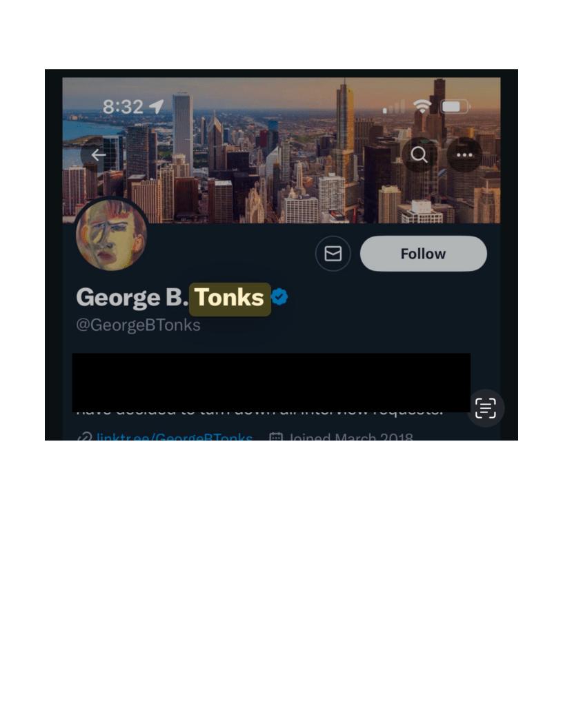Click the George B. display name text
This screenshot has height=728, width=563.
pos(132,298)
